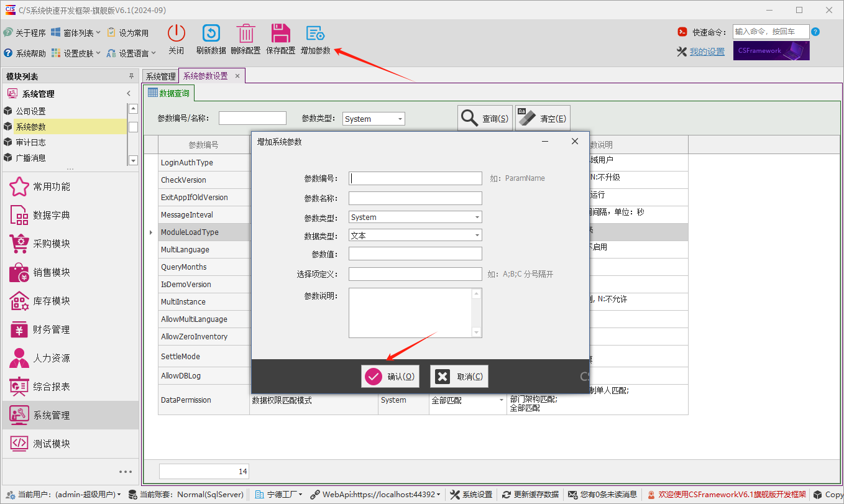Image resolution: width=844 pixels, height=504 pixels.
Task: Click the sidebar overflow dots button
Action: (x=126, y=472)
